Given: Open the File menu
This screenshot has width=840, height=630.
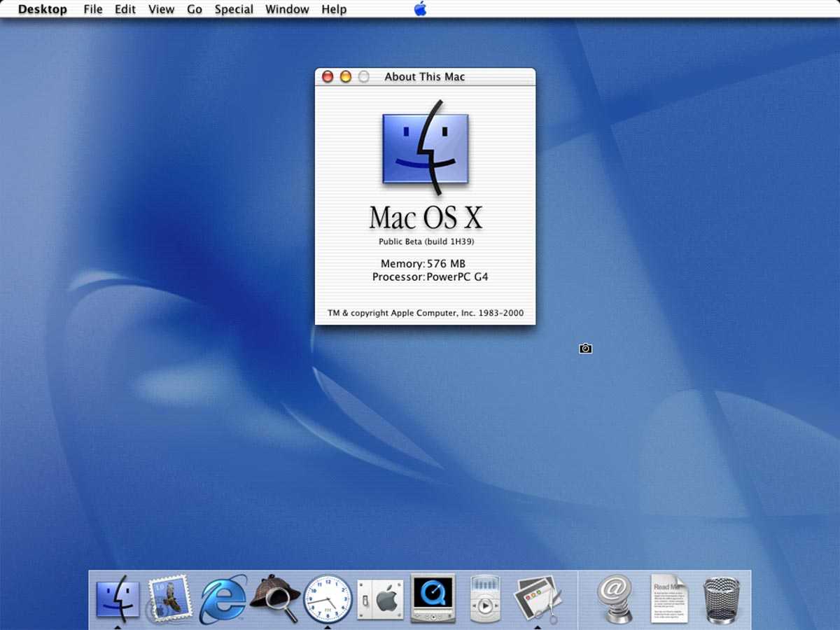Looking at the screenshot, I should (x=92, y=9).
